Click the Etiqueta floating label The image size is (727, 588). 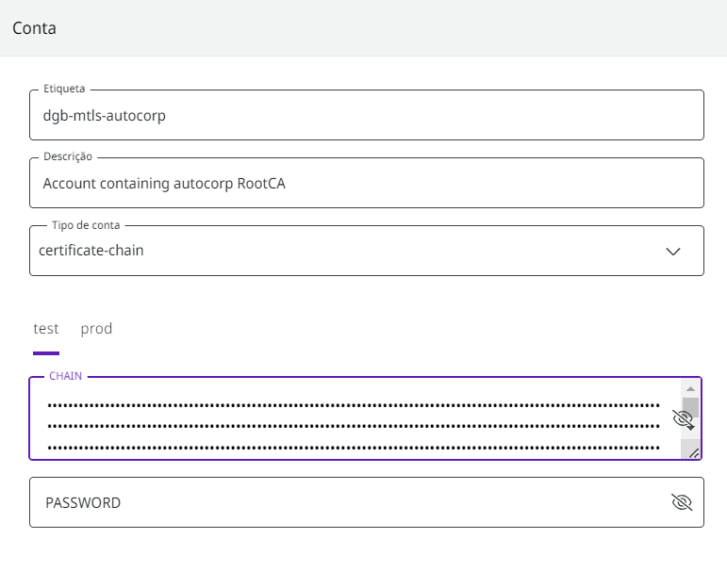coord(64,90)
